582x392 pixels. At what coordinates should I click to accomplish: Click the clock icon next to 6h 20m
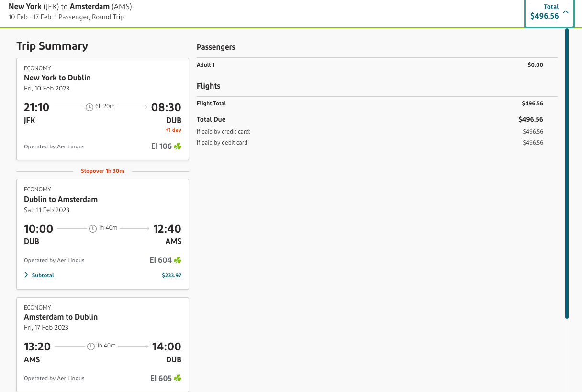(89, 107)
